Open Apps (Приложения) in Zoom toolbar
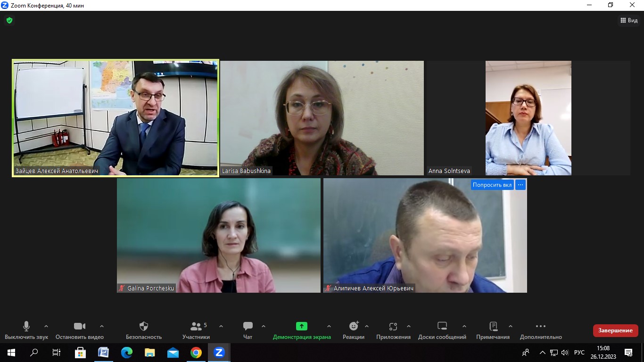 (393, 330)
